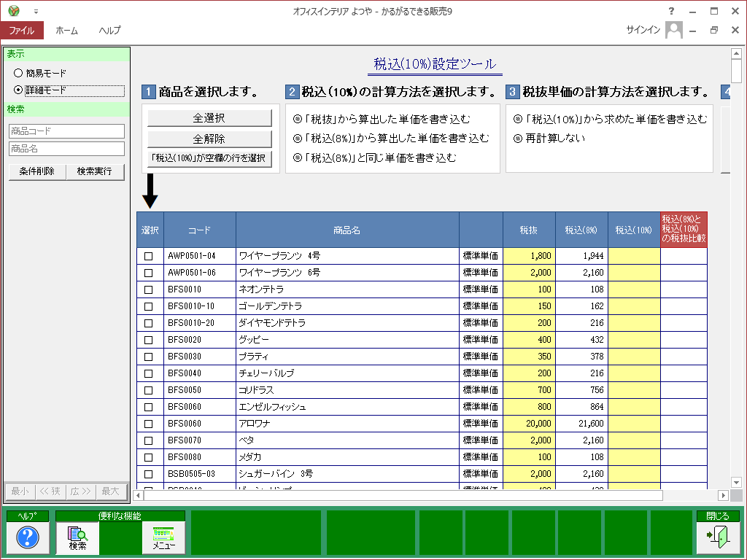
Task: Click the product name ベタ
Action: point(247,440)
